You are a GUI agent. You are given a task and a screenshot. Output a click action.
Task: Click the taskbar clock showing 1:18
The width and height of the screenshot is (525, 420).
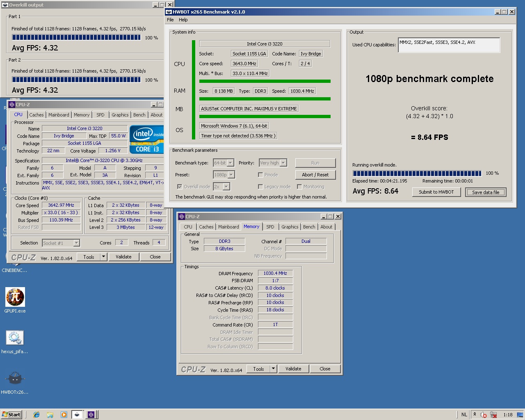(x=508, y=415)
